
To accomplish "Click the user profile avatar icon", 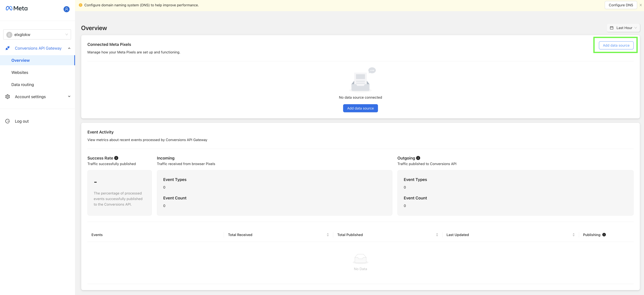I will click(x=66, y=8).
